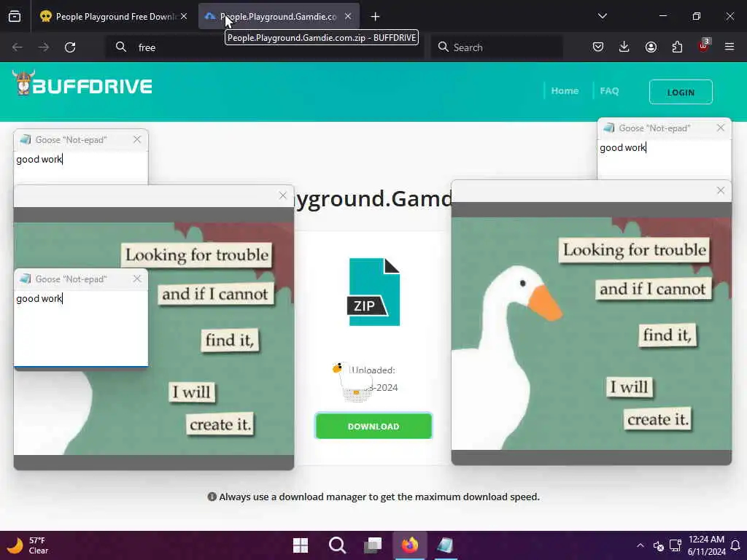
Task: Click the Goose notepad taskbar icon
Action: [x=446, y=545]
